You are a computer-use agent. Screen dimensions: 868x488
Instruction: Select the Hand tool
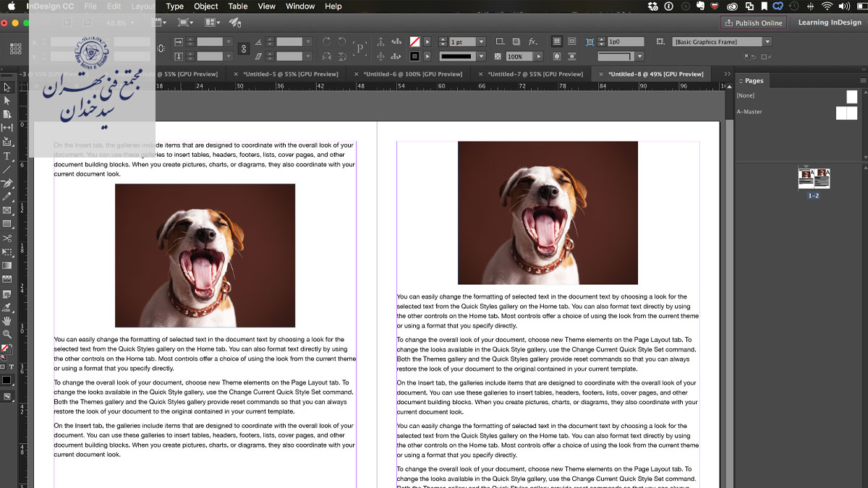pyautogui.click(x=7, y=321)
